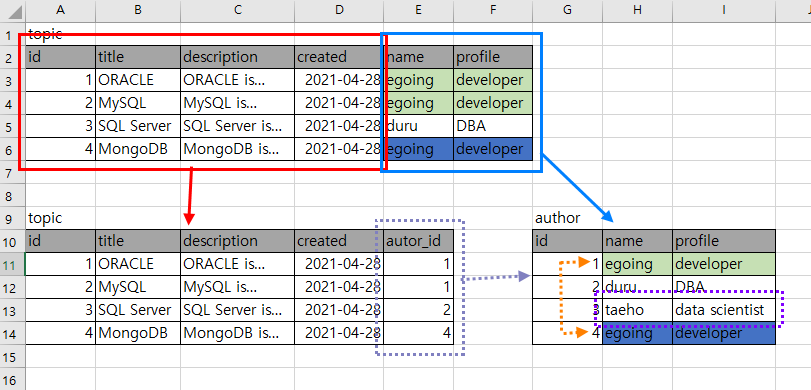Select 'created' header cell in row 2
Image resolution: width=811 pixels, height=390 pixels.
coord(339,57)
